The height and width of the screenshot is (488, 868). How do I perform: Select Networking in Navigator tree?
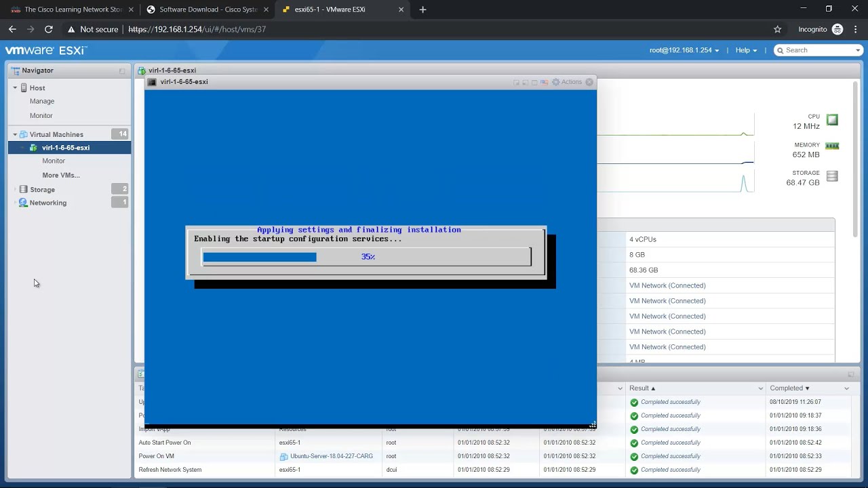click(x=48, y=203)
